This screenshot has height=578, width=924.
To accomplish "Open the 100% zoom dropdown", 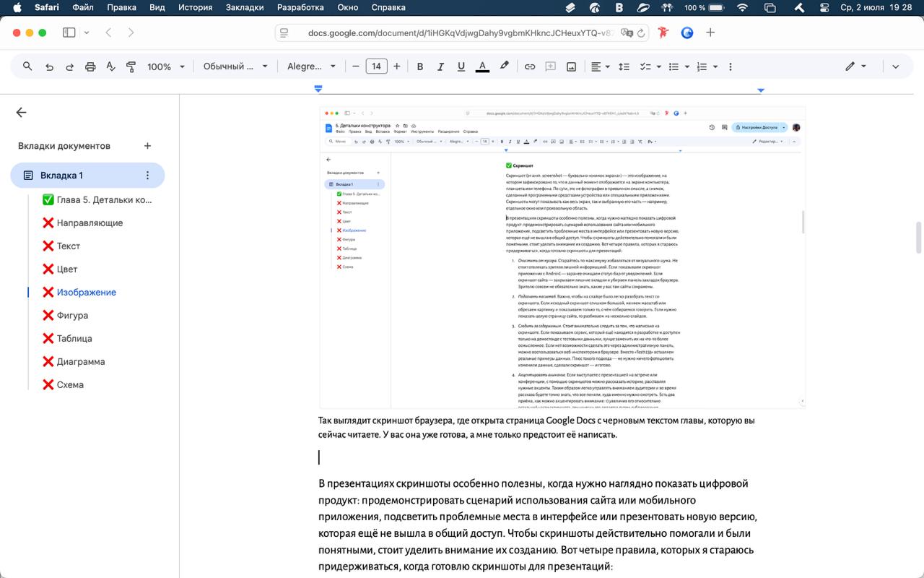I will [x=166, y=66].
